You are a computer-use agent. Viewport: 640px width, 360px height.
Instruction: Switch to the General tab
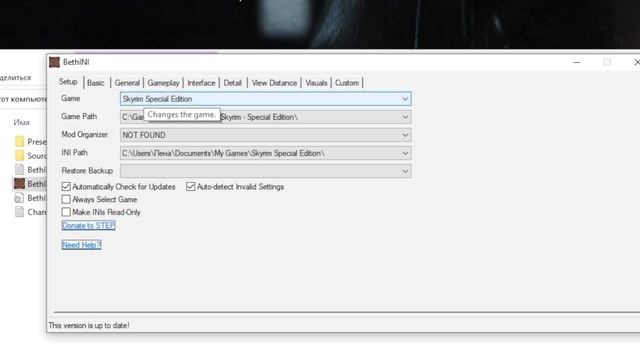point(127,83)
